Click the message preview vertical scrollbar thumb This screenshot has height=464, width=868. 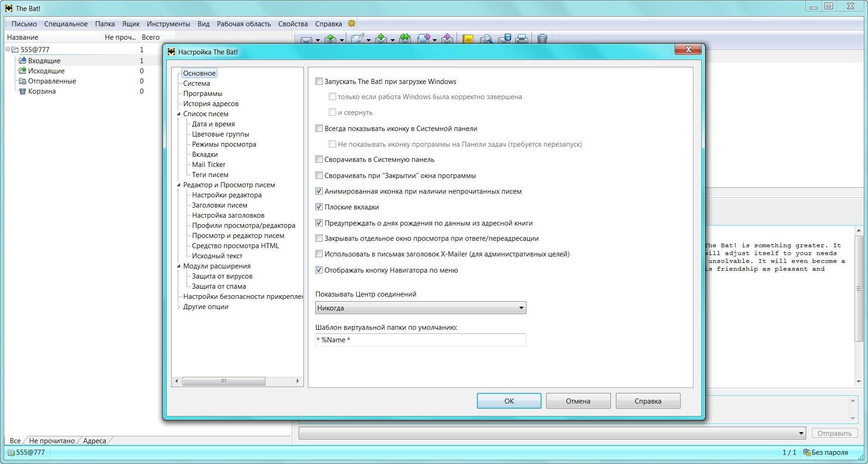pyautogui.click(x=859, y=289)
